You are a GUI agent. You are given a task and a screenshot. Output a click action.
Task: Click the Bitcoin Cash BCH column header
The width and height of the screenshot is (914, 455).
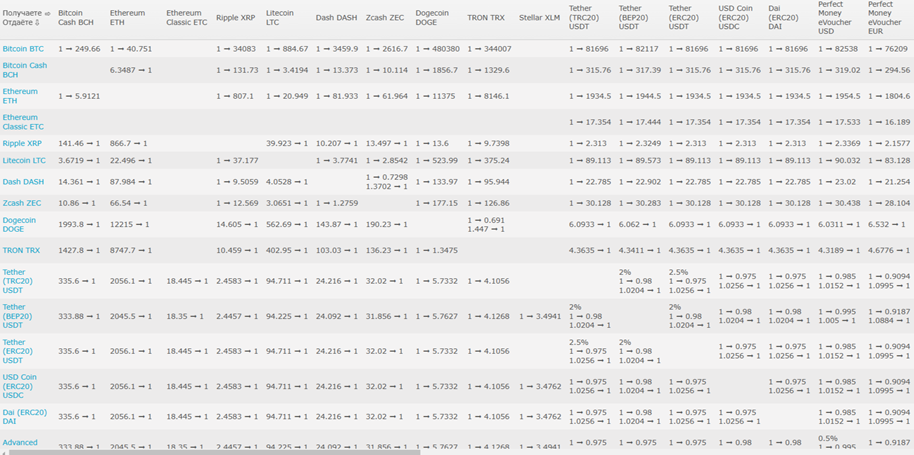pos(76,17)
